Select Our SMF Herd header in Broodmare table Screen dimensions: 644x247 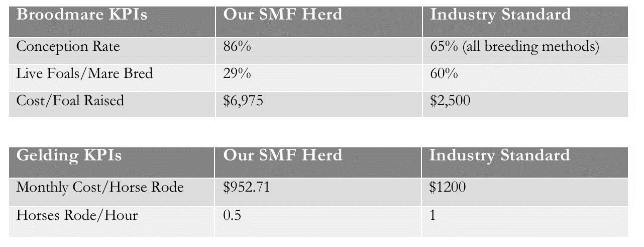282,15
